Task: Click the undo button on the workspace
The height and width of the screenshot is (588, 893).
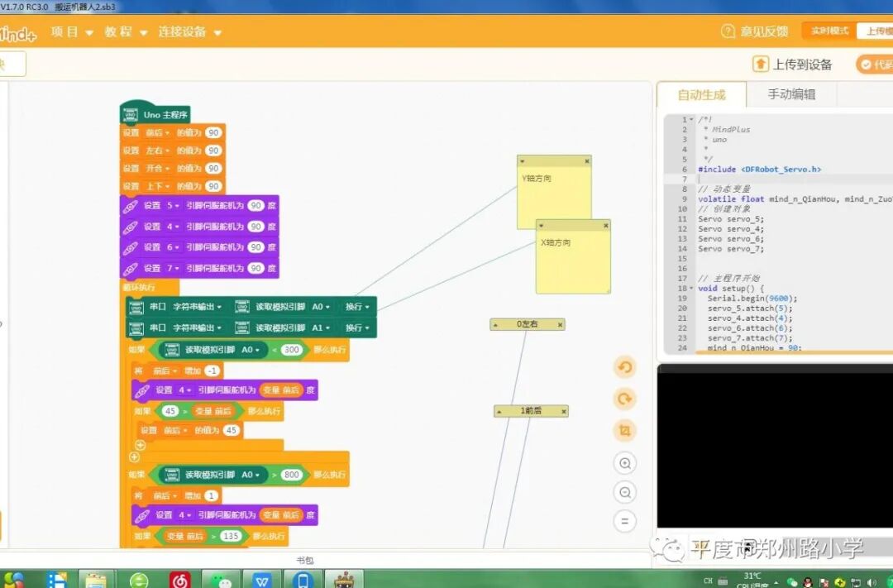Action: tap(625, 368)
